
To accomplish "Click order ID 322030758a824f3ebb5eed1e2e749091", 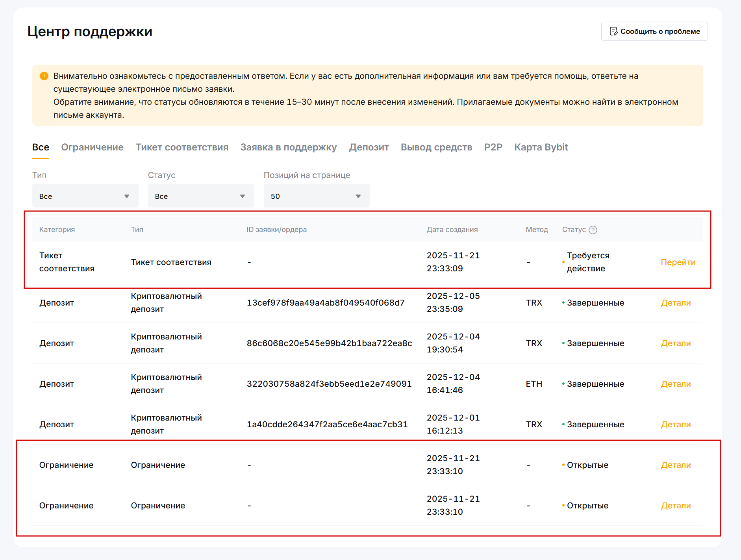I will 329,384.
